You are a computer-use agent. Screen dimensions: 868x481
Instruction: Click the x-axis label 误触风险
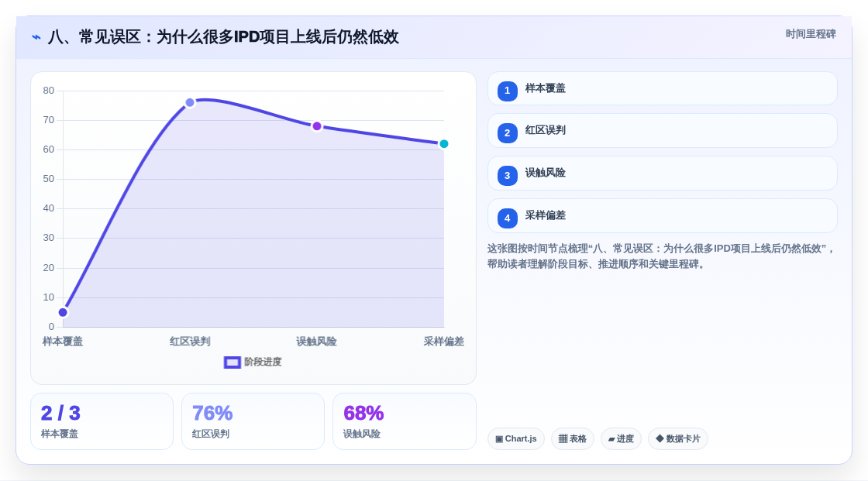tap(317, 342)
